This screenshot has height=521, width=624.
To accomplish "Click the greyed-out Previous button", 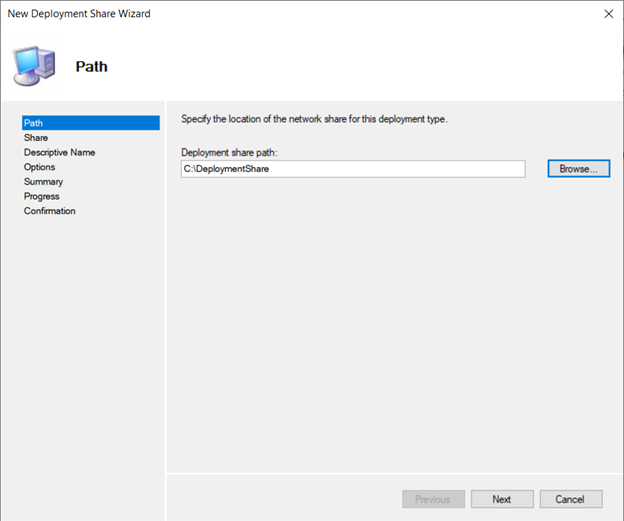I will click(x=433, y=499).
